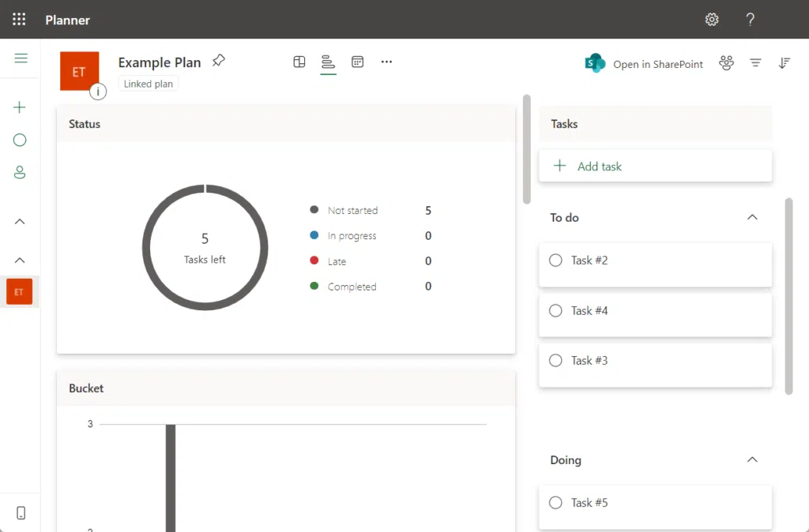Screen dimensions: 809x532
Task: Open the app launcher grid
Action: pos(19,20)
